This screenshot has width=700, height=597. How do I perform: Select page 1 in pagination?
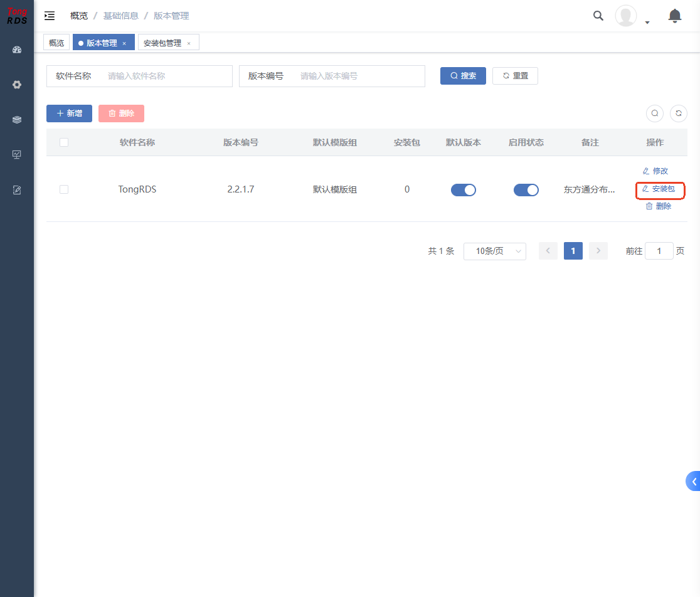(x=573, y=251)
